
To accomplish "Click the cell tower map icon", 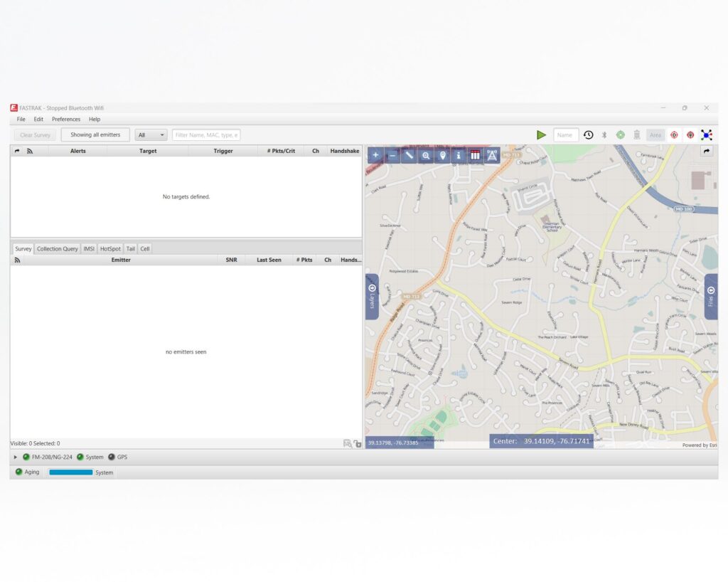I will pos(492,155).
